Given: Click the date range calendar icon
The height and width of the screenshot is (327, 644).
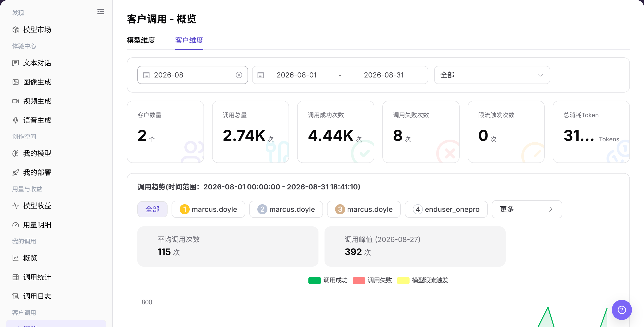Looking at the screenshot, I should (x=261, y=75).
